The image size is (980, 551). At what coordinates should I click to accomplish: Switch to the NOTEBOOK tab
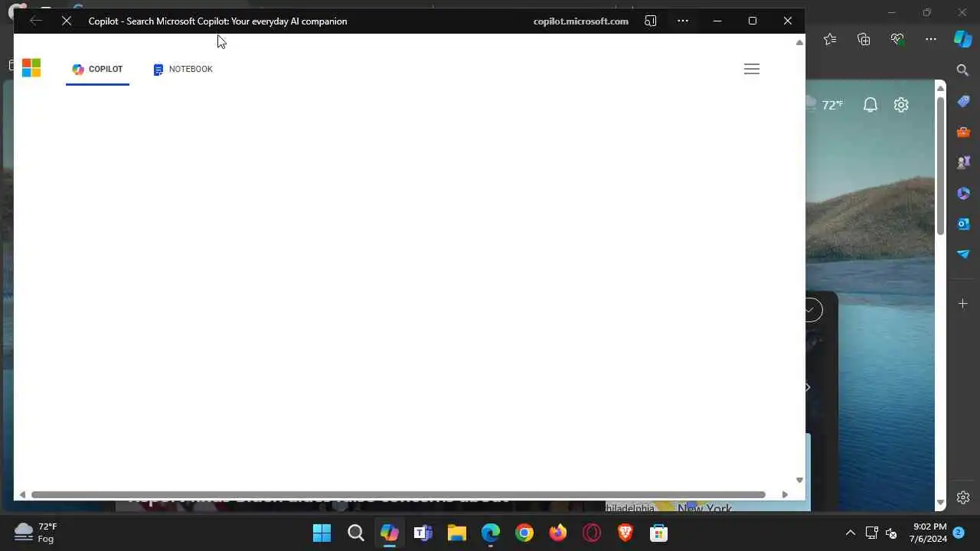[x=183, y=69]
